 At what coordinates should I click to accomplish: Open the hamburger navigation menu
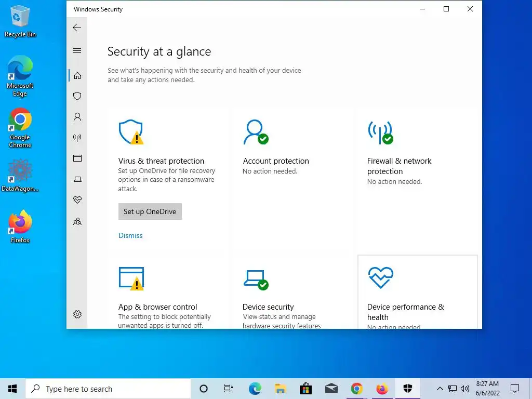point(77,50)
